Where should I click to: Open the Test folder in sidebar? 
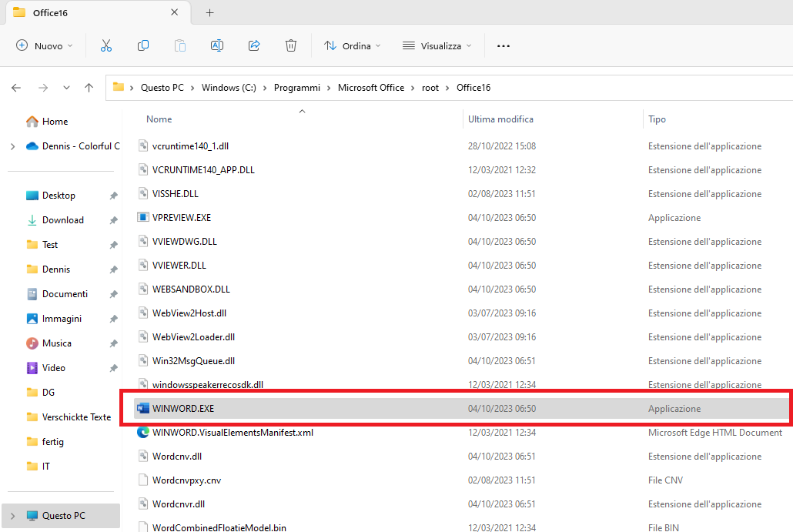pos(49,245)
